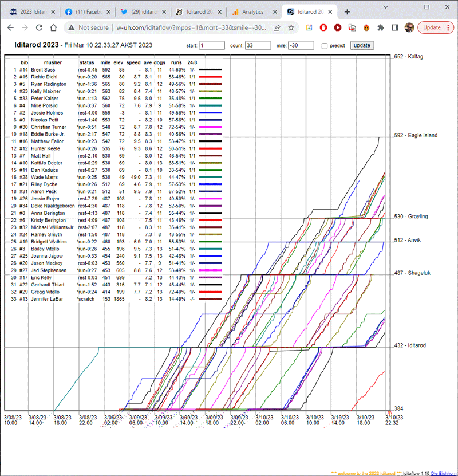Click the 592 - Eagle Island label
The width and height of the screenshot is (458, 476).
(x=416, y=135)
